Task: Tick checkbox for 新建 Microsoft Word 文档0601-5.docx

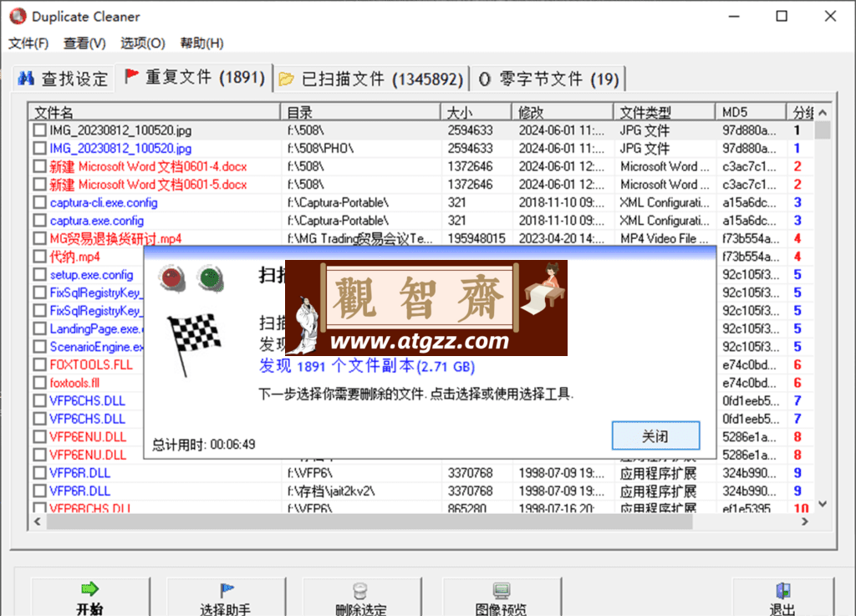Action: coord(39,185)
